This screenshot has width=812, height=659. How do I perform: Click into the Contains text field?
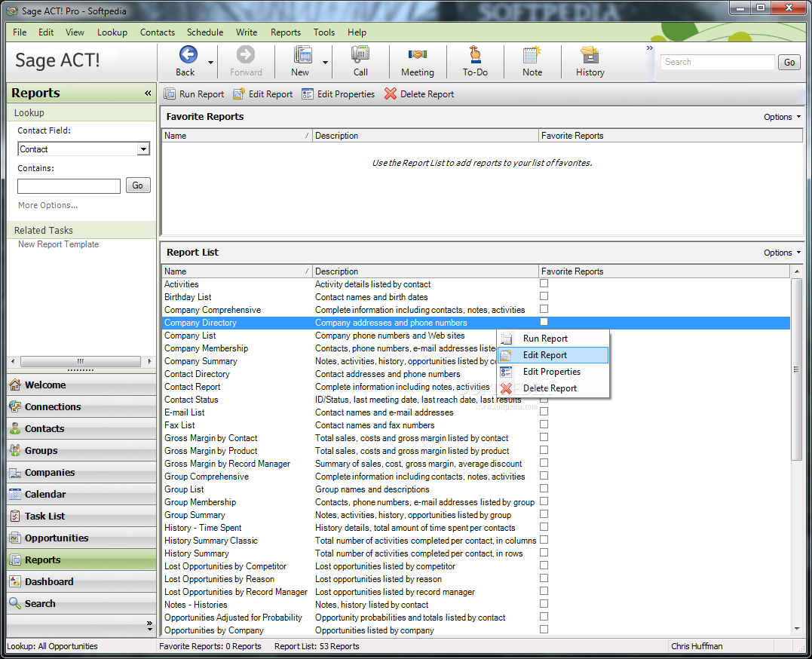pyautogui.click(x=69, y=186)
